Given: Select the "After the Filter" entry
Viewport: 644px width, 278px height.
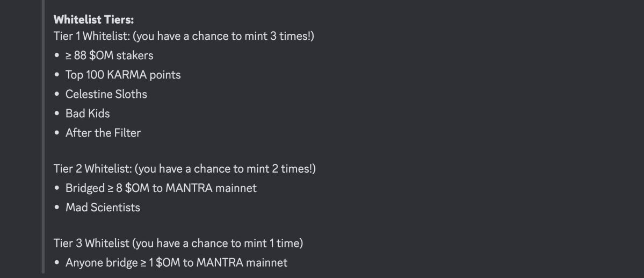Looking at the screenshot, I should pyautogui.click(x=103, y=133).
